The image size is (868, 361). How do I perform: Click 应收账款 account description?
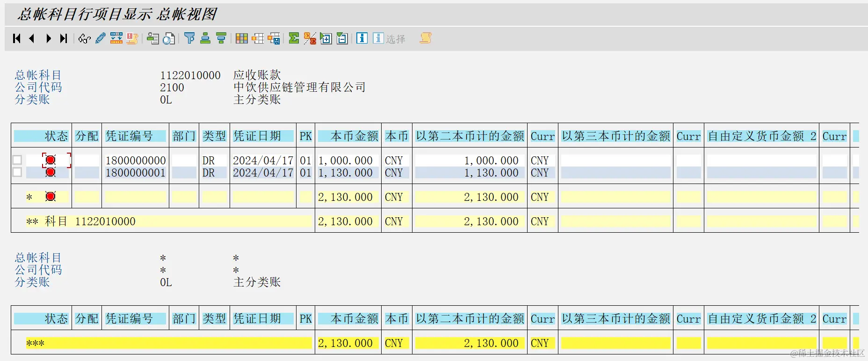[257, 75]
